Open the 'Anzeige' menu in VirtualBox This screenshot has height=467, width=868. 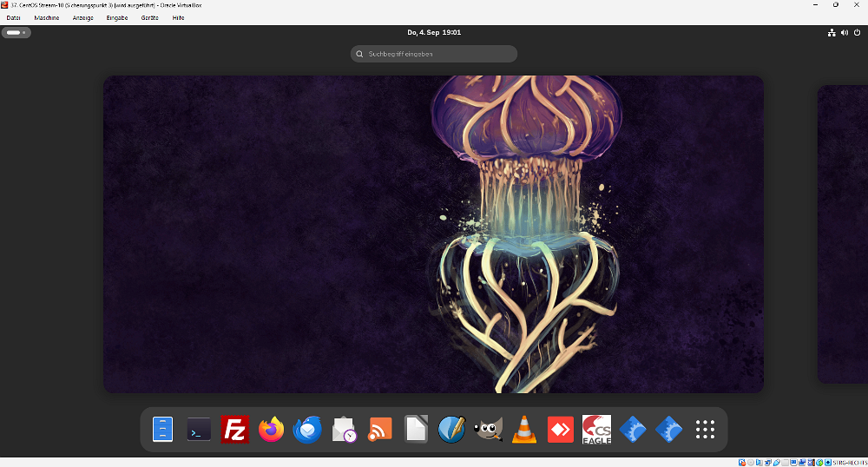tap(82, 17)
